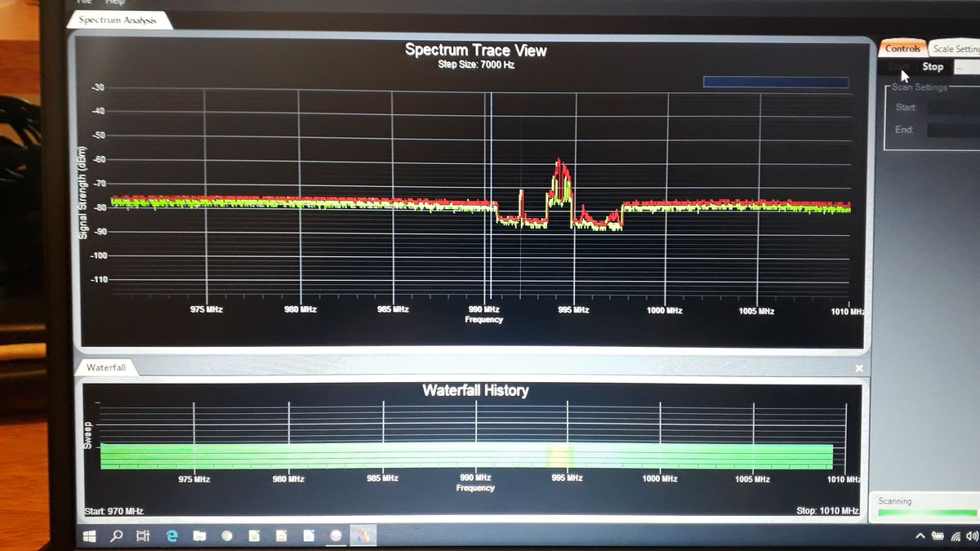Click the 'Stop: 1010 MHz' status text
This screenshot has height=551, width=980.
(x=827, y=512)
